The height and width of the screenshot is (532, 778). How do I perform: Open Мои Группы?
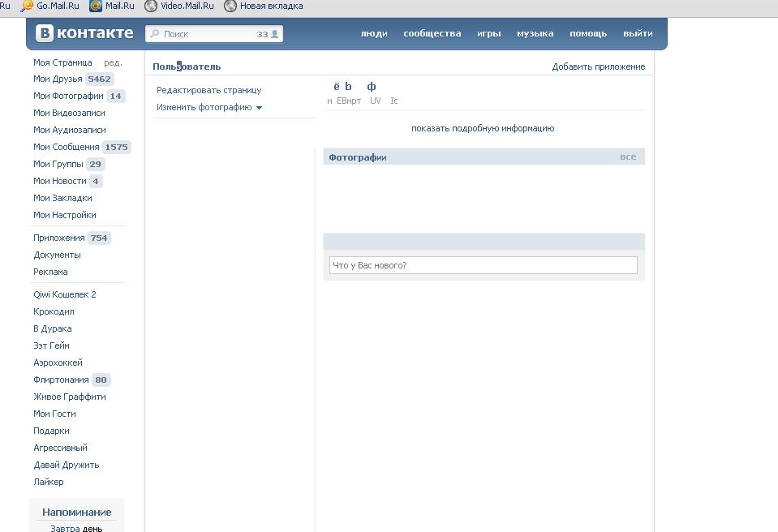coord(58,164)
